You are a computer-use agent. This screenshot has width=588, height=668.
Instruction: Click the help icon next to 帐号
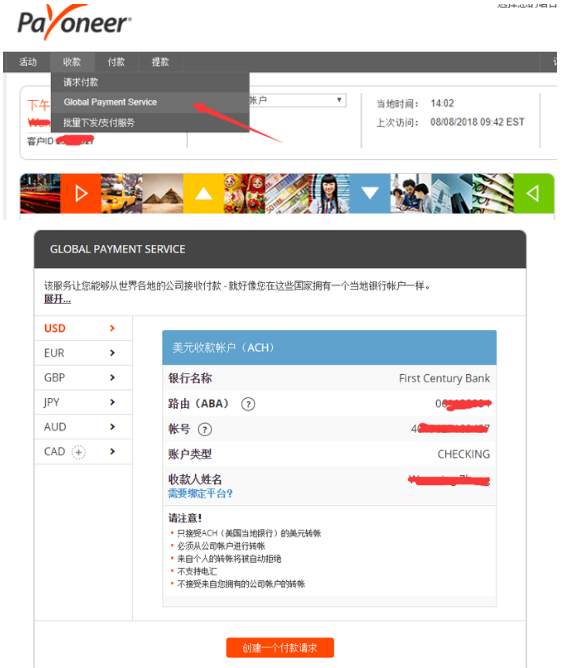tap(205, 429)
